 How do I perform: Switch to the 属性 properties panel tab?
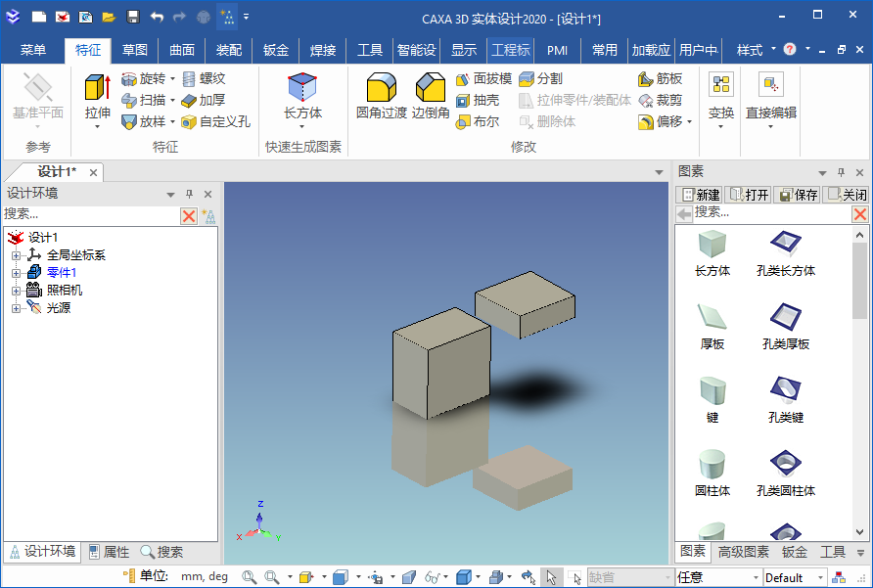point(110,552)
